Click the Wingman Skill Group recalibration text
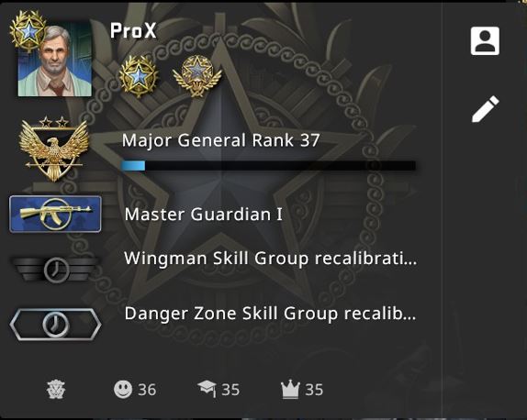Screen dimensions: 527x420 [x=271, y=259]
